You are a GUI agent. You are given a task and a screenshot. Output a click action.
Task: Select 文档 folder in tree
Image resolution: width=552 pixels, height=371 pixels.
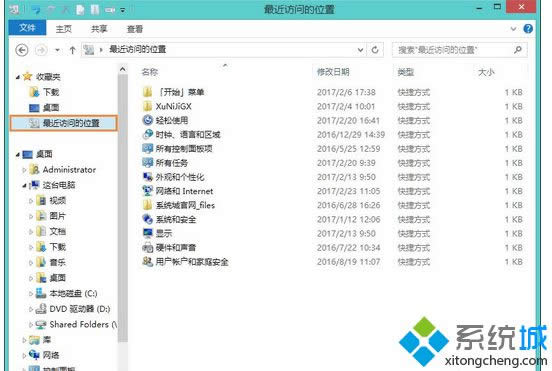(x=57, y=231)
